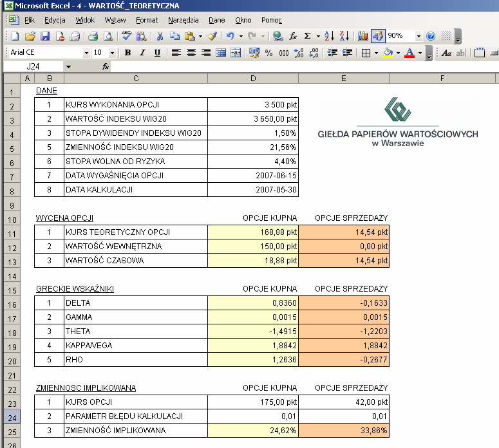
Task: Run the ABC spelling check
Action: click(x=126, y=36)
